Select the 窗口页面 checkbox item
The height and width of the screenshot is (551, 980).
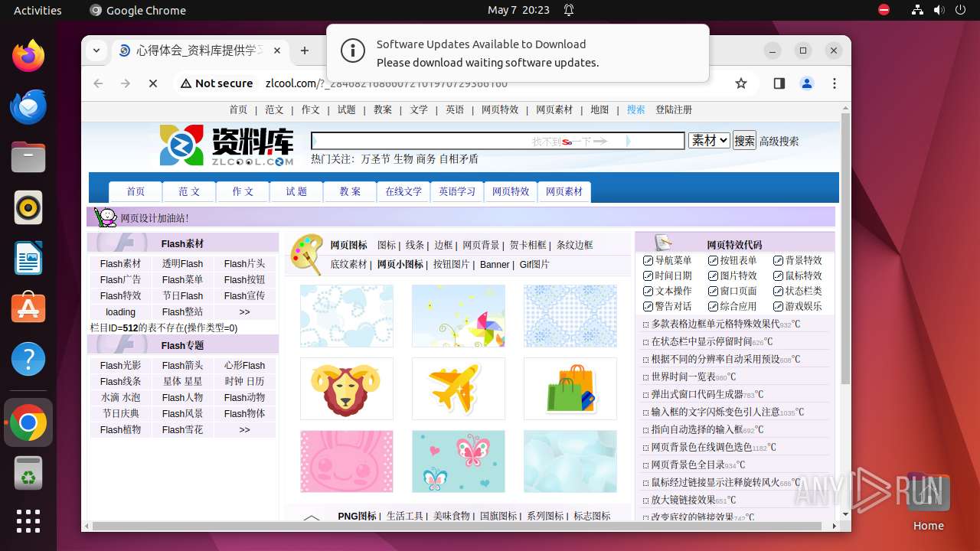click(733, 291)
